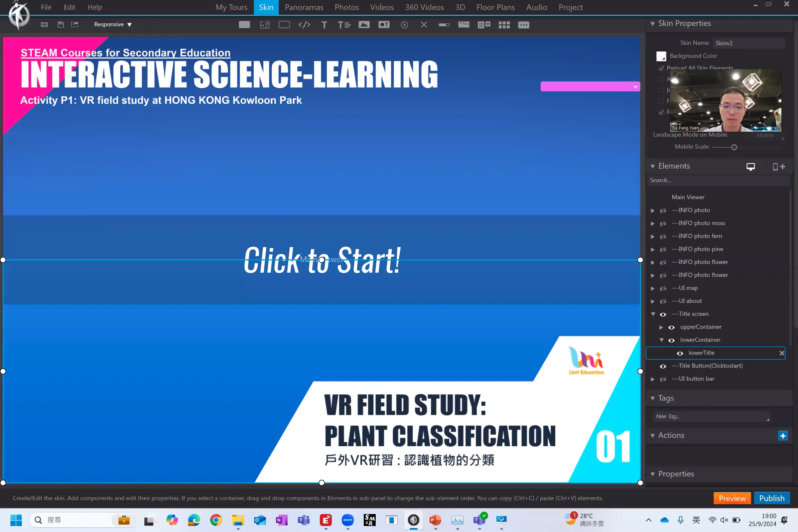Switch Elements panel to mobile view
798x532 pixels.
775,167
